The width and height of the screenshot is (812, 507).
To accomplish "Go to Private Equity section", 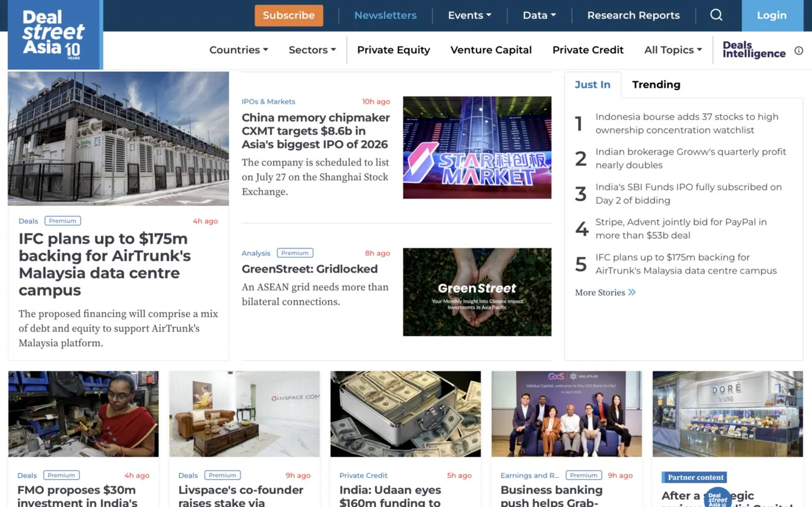I will pos(394,50).
